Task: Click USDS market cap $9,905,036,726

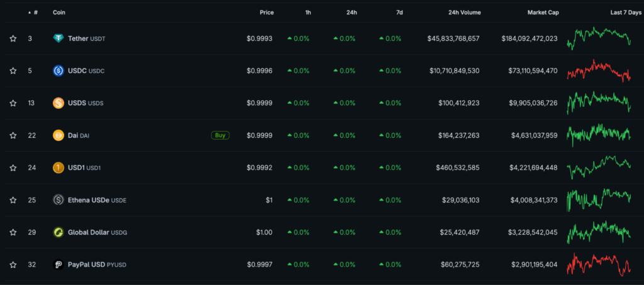Action: click(x=535, y=103)
